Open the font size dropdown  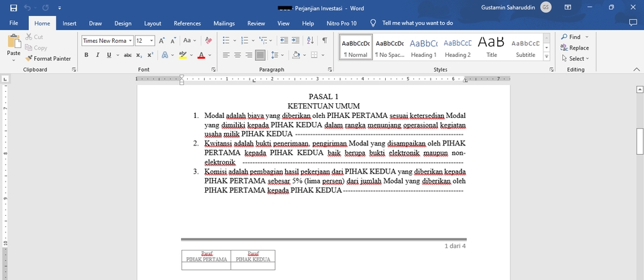152,41
